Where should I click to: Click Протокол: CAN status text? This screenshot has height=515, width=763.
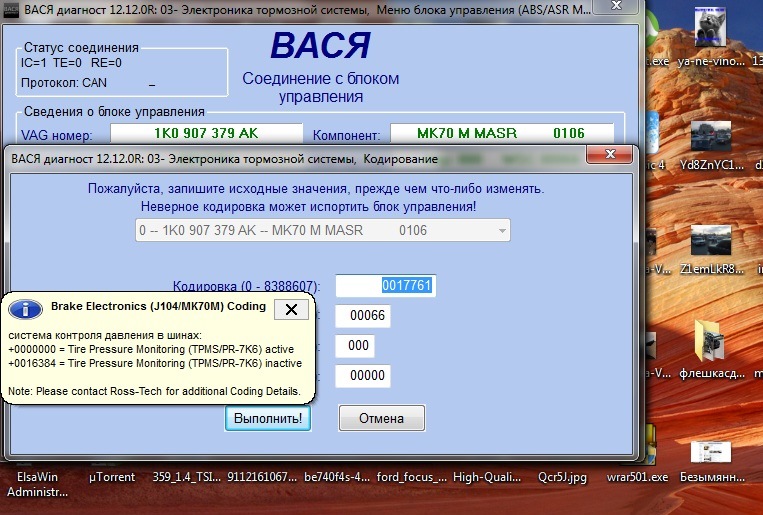pyautogui.click(x=64, y=83)
